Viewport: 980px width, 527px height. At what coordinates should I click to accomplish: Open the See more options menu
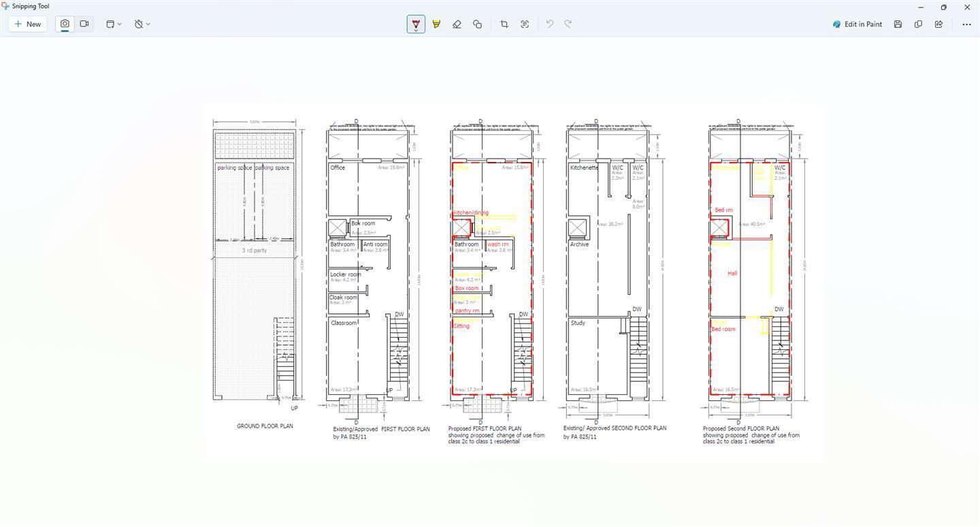click(966, 24)
